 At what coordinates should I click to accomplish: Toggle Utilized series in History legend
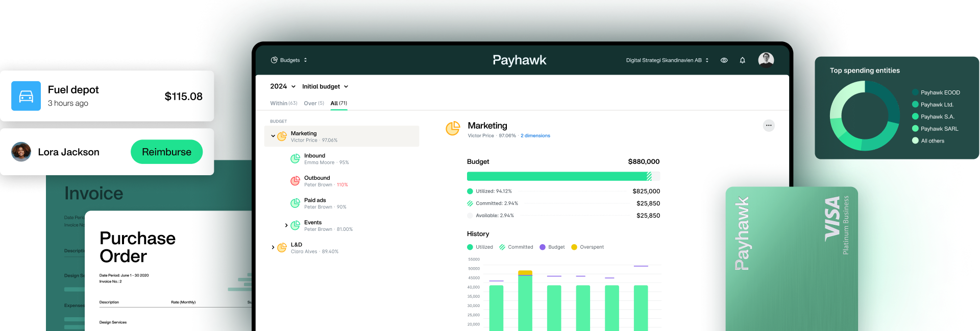(480, 247)
